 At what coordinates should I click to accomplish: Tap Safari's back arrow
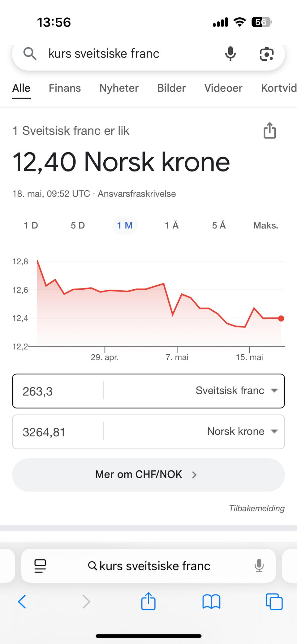pos(22,602)
